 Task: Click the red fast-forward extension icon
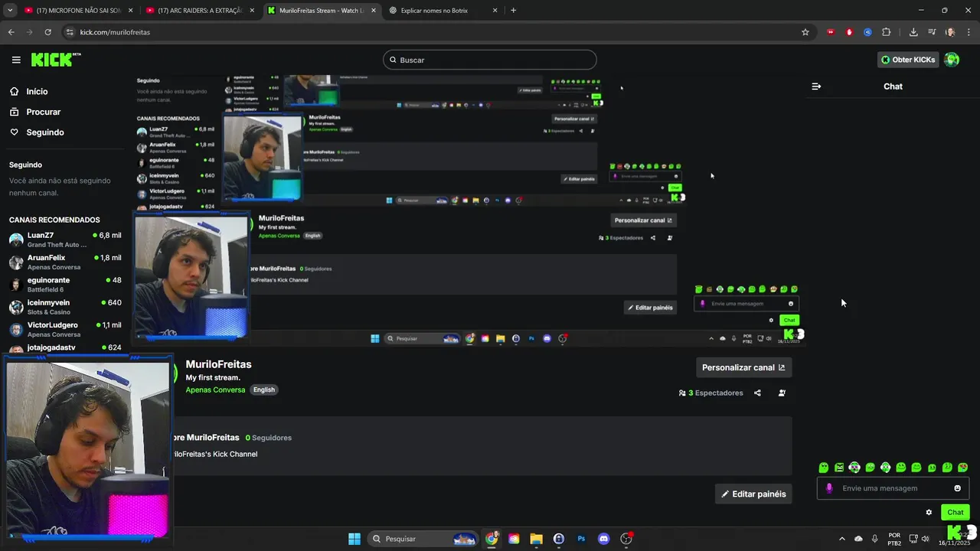coord(831,32)
